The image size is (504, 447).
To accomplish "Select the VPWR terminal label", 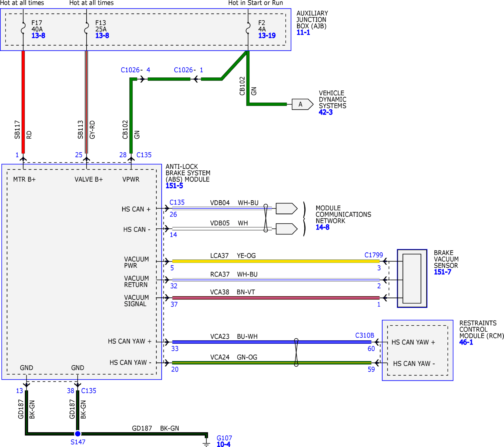I will [131, 179].
